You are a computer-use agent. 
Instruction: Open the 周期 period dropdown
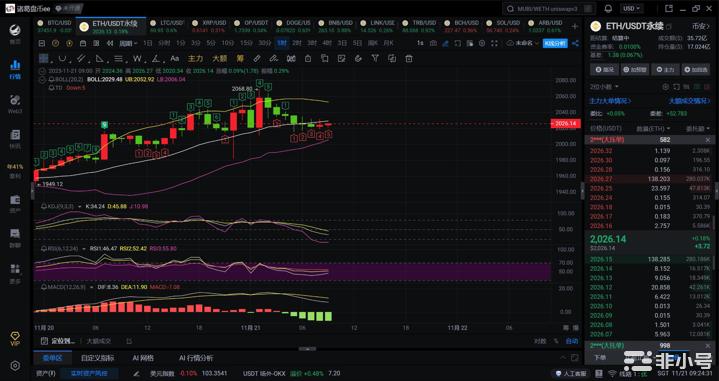pos(128,43)
